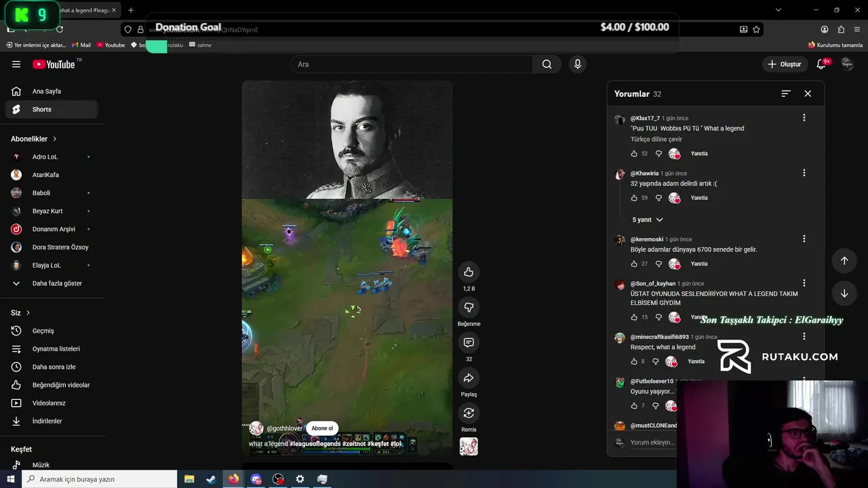The width and height of the screenshot is (868, 488).
Task: Sort comments with the sort icon
Action: click(x=786, y=94)
